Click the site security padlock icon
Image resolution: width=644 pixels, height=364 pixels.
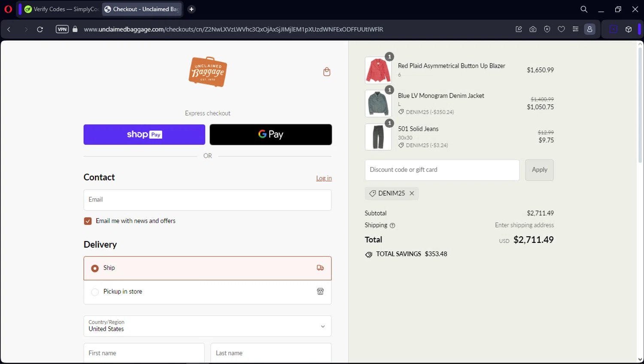(75, 29)
